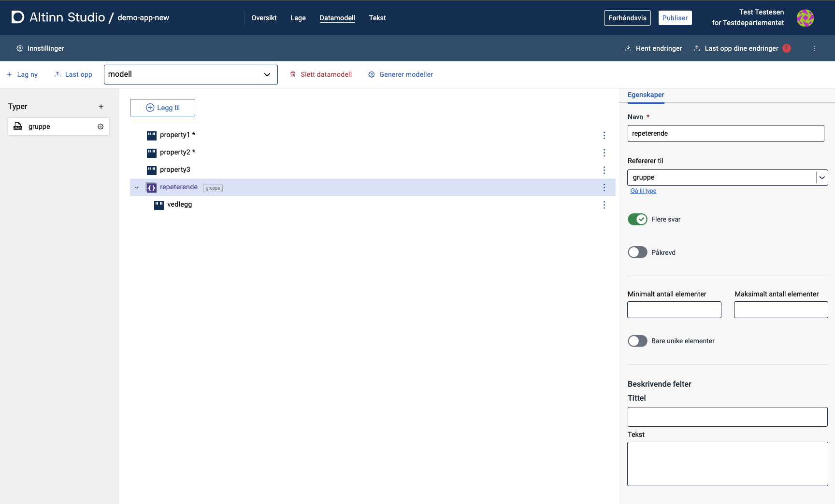Viewport: 835px width, 504px height.
Task: Click the gruppe badge on repeterende row
Action: point(213,188)
